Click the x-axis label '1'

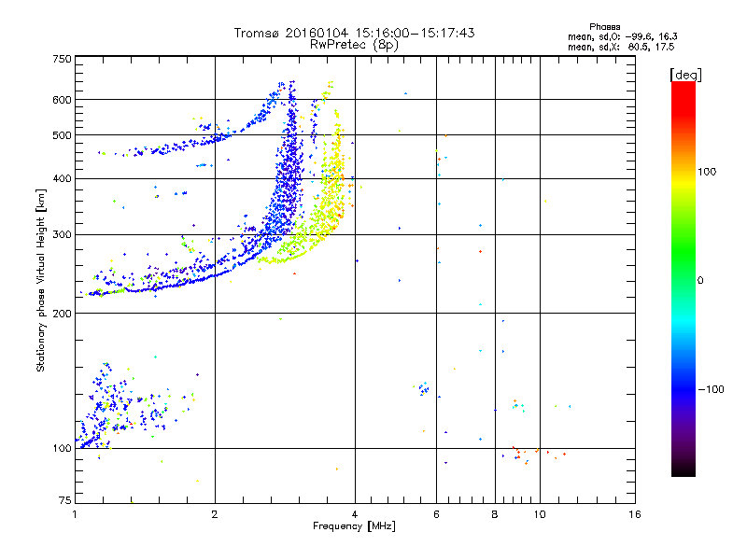[76, 514]
